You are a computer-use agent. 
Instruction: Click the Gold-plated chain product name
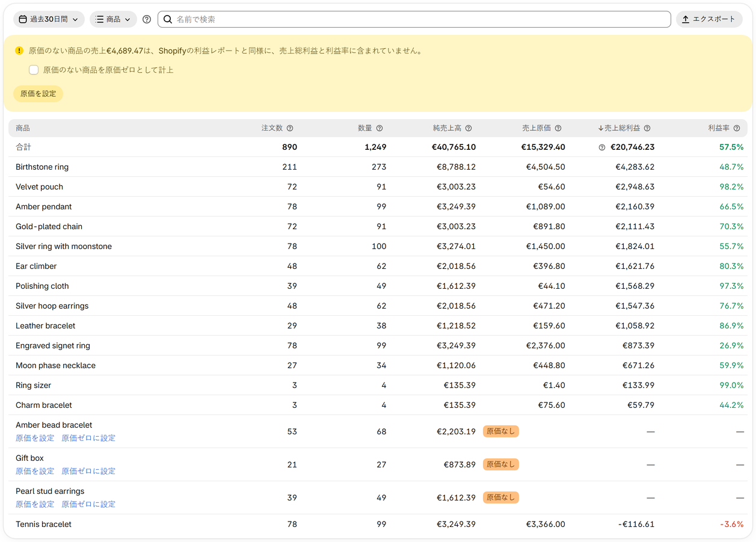[x=49, y=226]
